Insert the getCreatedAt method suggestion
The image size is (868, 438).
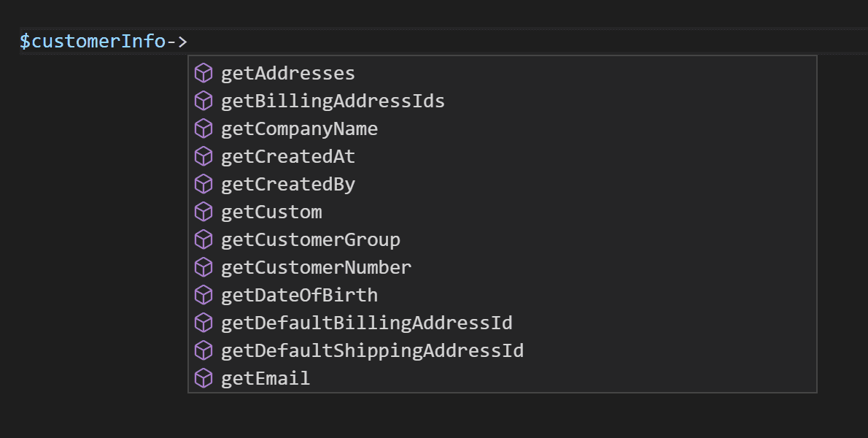pos(288,156)
